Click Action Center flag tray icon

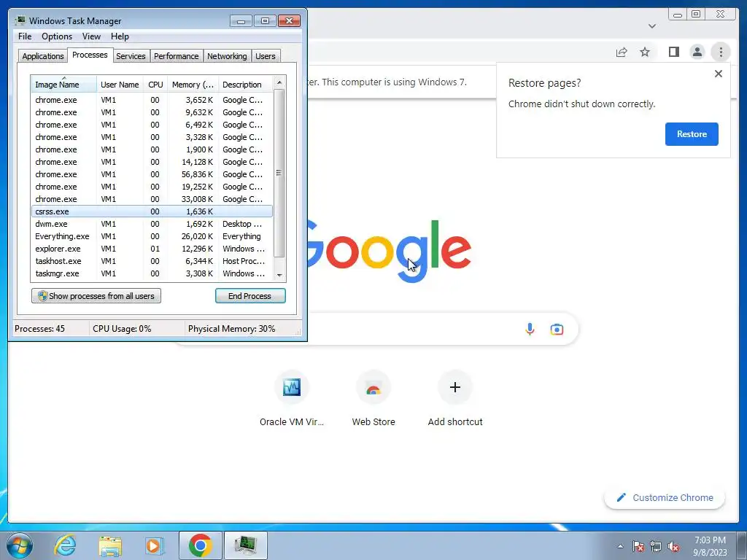pos(638,546)
